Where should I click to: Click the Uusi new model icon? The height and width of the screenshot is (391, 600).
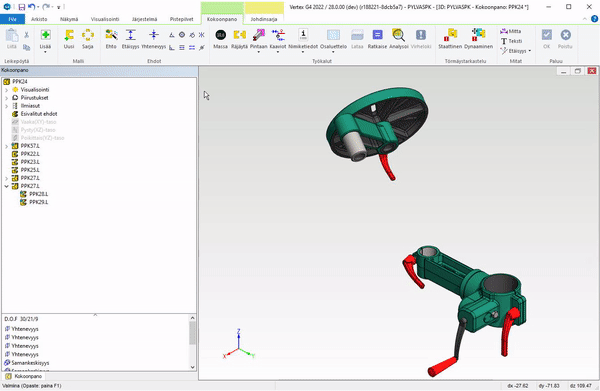[x=69, y=35]
